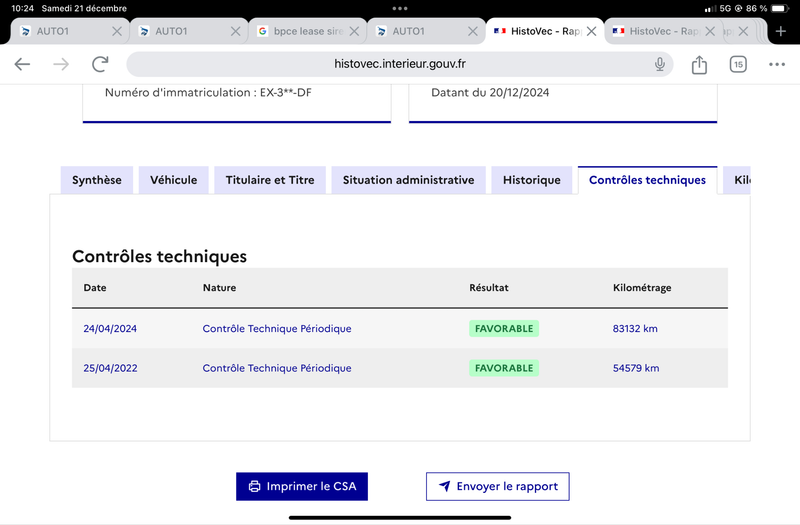Tap the microphone icon in address bar
800x525 pixels.
660,64
